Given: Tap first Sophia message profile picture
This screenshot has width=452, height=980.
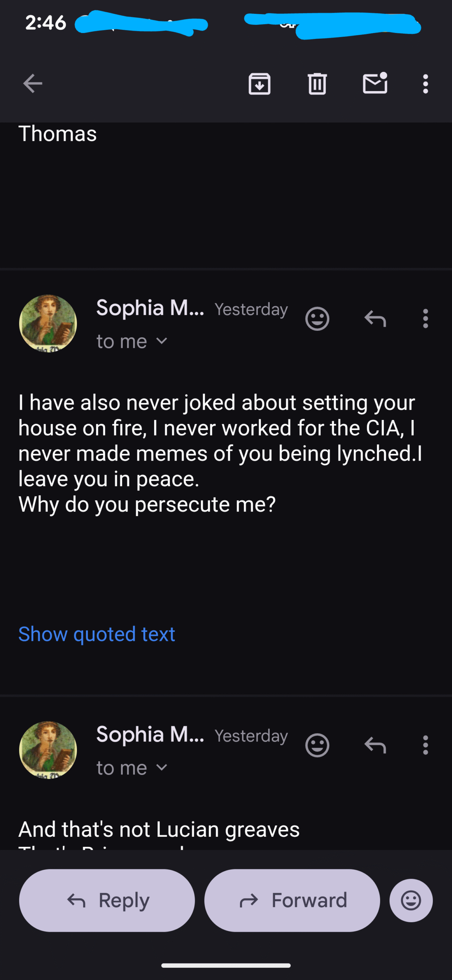Looking at the screenshot, I should [x=48, y=323].
